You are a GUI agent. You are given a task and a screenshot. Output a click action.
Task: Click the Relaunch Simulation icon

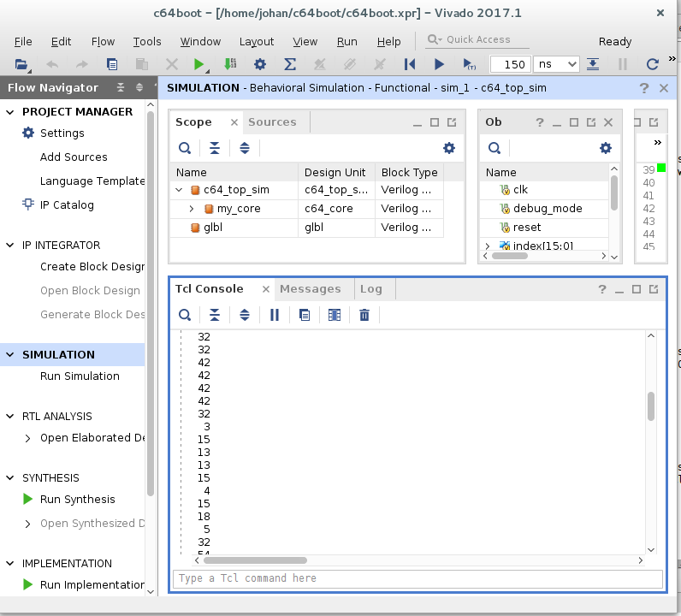(652, 64)
